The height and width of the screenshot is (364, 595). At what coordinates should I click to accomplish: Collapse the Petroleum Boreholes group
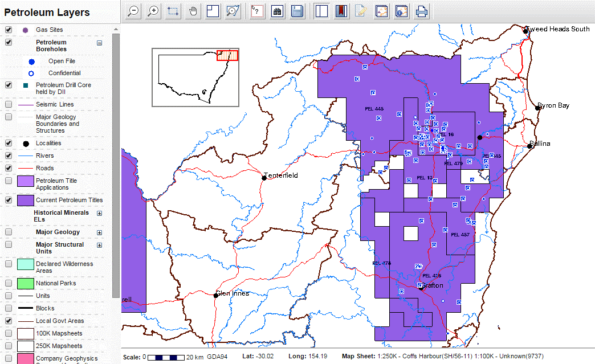[x=99, y=42]
